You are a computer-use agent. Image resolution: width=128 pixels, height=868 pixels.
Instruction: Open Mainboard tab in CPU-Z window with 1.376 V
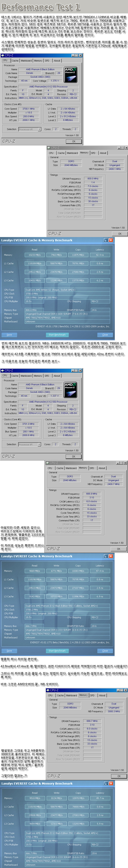coord(26,61)
